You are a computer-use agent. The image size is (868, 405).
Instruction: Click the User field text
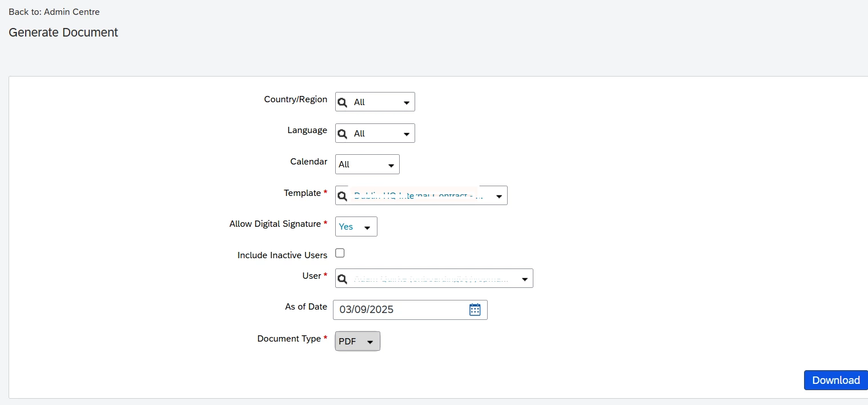[x=432, y=279]
